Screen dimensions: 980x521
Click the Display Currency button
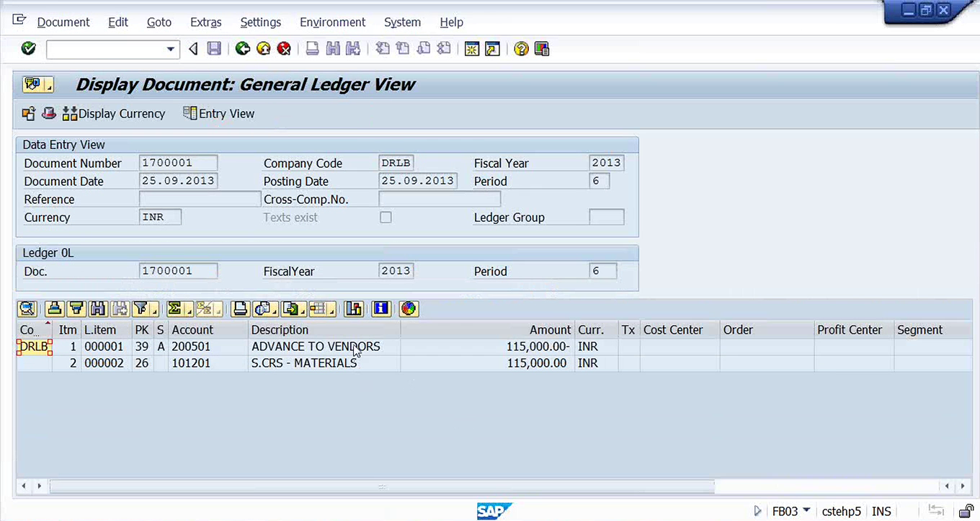114,113
